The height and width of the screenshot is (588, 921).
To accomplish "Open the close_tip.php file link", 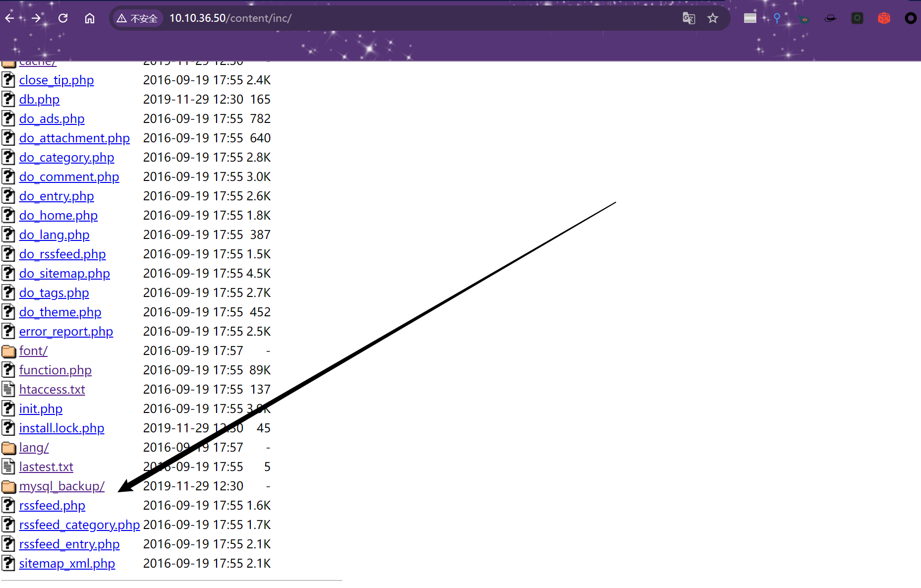I will click(x=57, y=80).
